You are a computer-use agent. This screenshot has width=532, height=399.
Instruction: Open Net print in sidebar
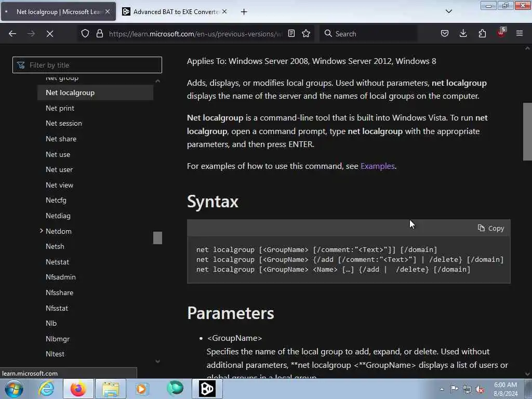point(60,108)
